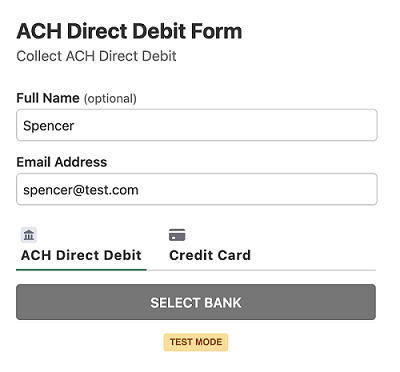
Task: Click the TEST MODE badge
Action: 196,342
